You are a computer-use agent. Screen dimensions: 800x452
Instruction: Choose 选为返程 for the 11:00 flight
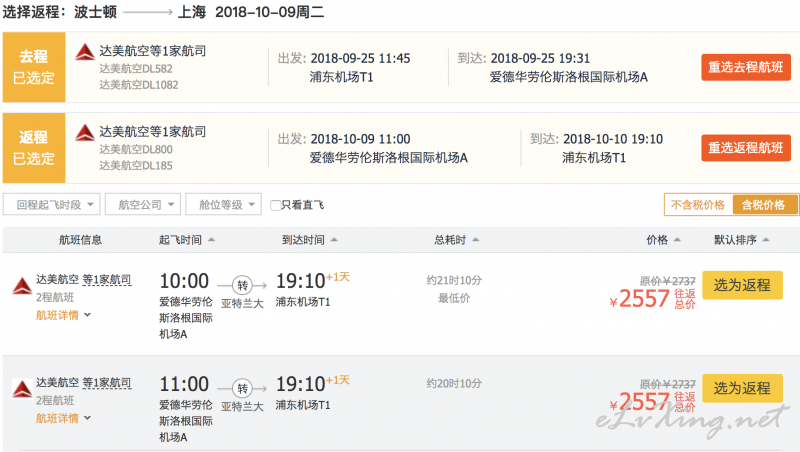click(742, 388)
